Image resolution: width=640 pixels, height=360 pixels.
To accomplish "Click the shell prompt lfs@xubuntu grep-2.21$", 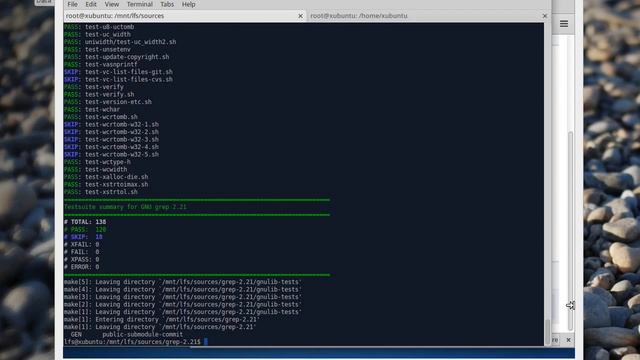I will coord(133,342).
